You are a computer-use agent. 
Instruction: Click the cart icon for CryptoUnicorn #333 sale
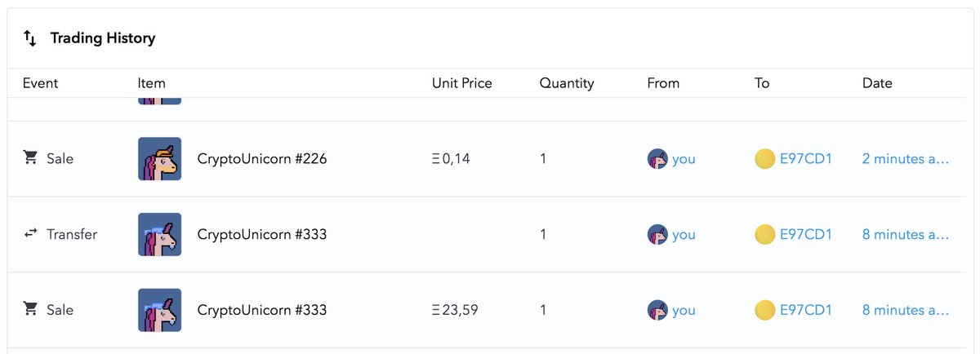pyautogui.click(x=30, y=309)
